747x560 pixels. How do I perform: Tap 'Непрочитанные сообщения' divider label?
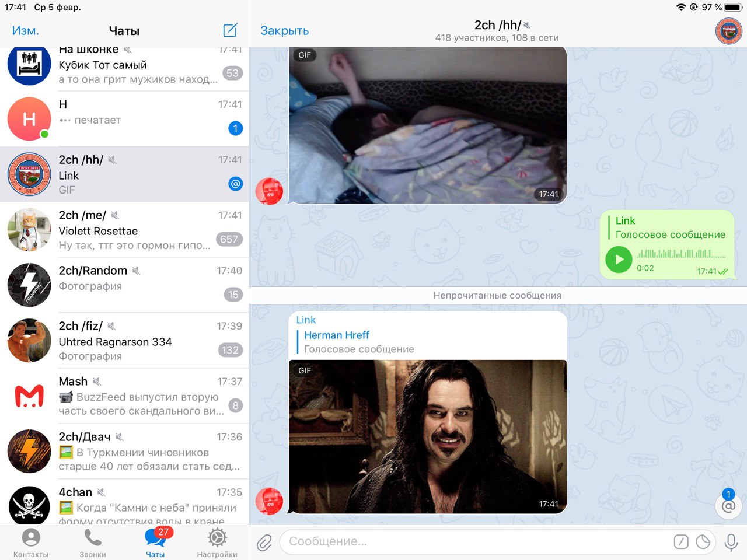(x=497, y=295)
